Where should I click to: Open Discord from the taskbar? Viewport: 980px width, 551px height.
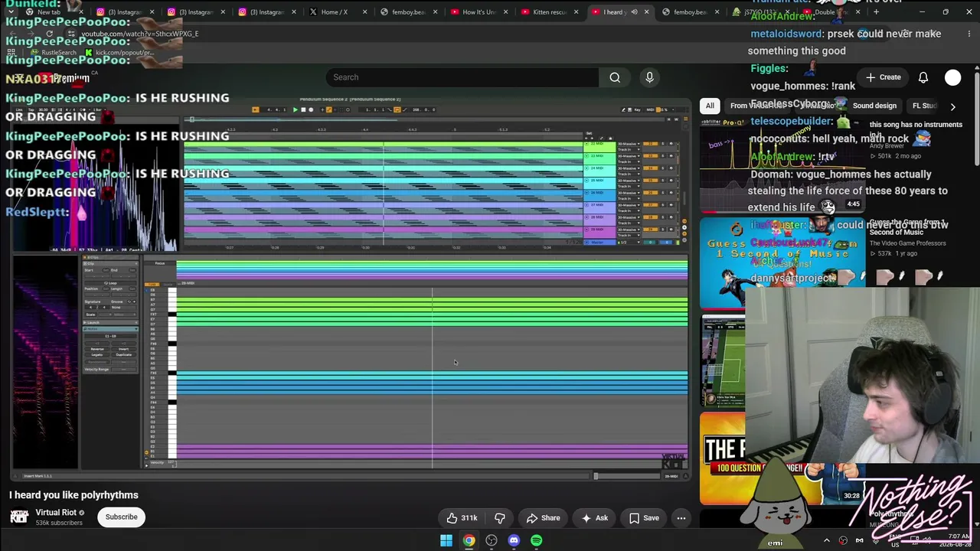click(514, 541)
